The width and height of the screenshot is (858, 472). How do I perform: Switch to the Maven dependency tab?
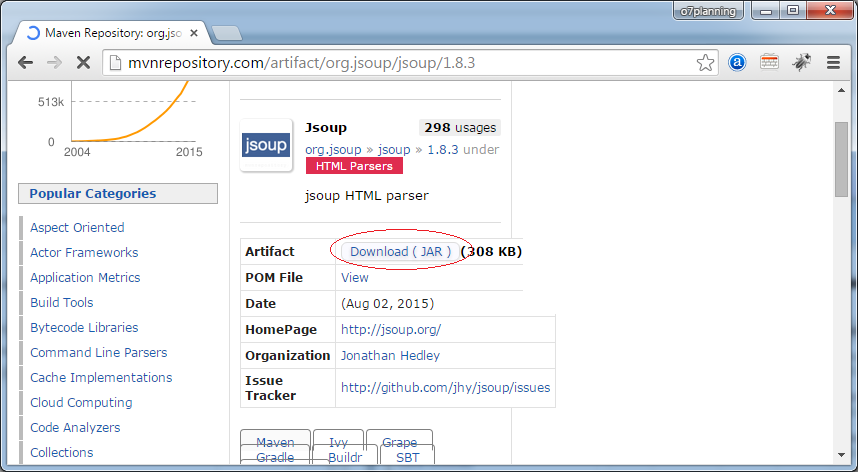(275, 441)
